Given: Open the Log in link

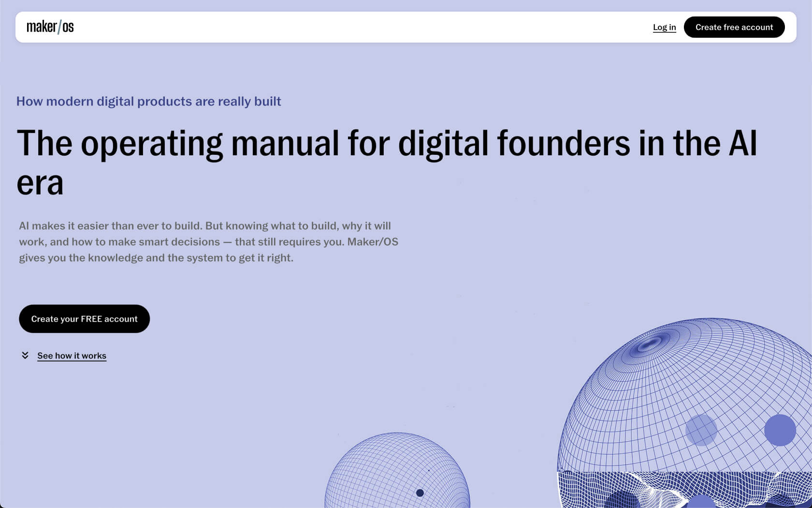Looking at the screenshot, I should [664, 27].
